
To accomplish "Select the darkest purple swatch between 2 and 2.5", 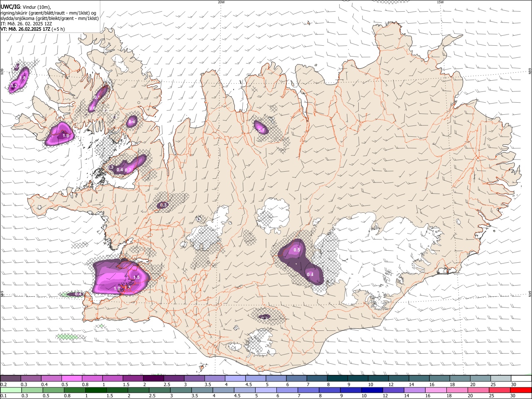I will [153, 378].
